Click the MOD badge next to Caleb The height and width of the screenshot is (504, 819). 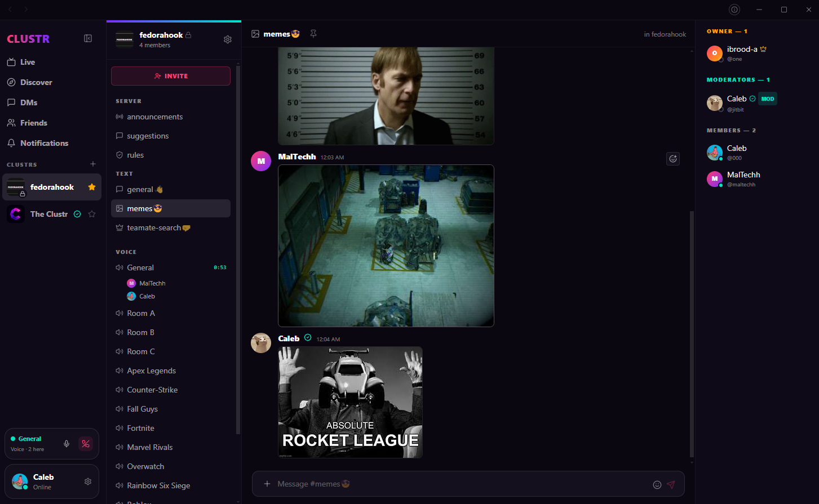tap(768, 99)
